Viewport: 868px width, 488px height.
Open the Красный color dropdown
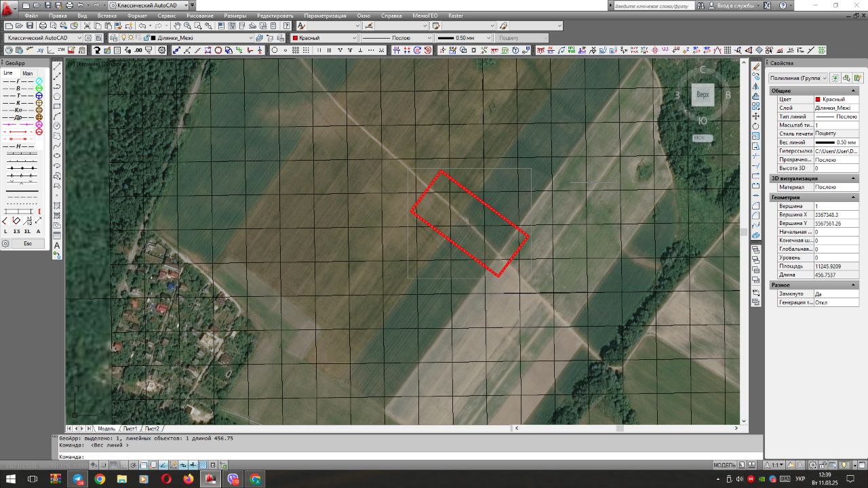(355, 38)
